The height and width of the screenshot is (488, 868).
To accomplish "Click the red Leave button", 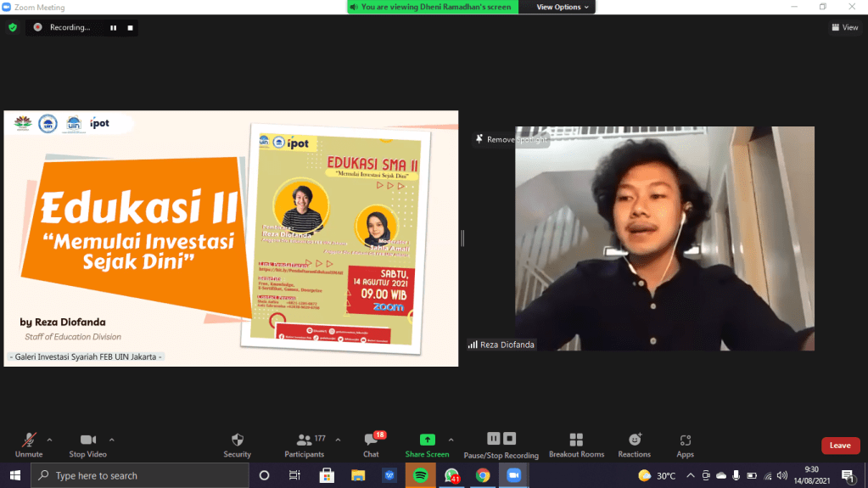I will pos(839,446).
